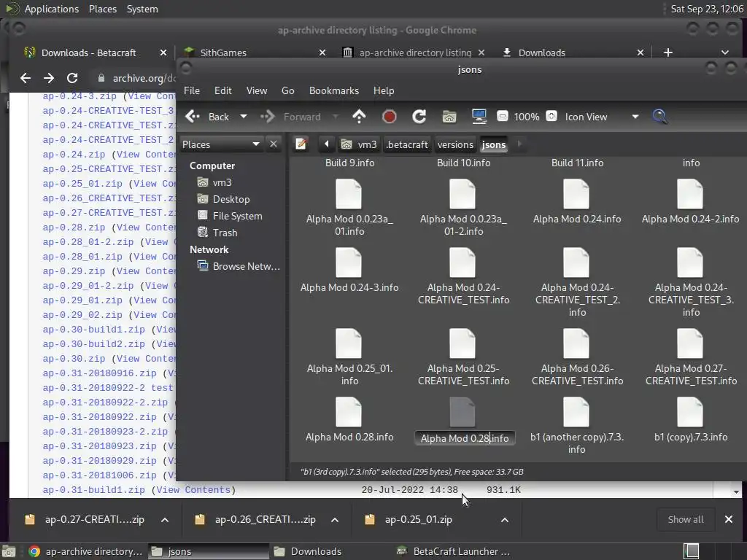Image resolution: width=747 pixels, height=560 pixels.
Task: Click the Search magnifier icon
Action: coord(659,117)
